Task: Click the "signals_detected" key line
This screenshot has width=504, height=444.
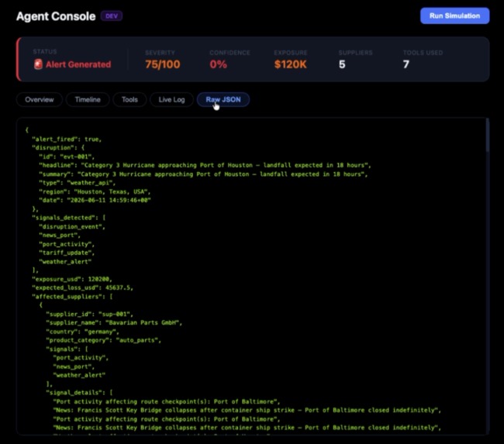Action: click(68, 218)
